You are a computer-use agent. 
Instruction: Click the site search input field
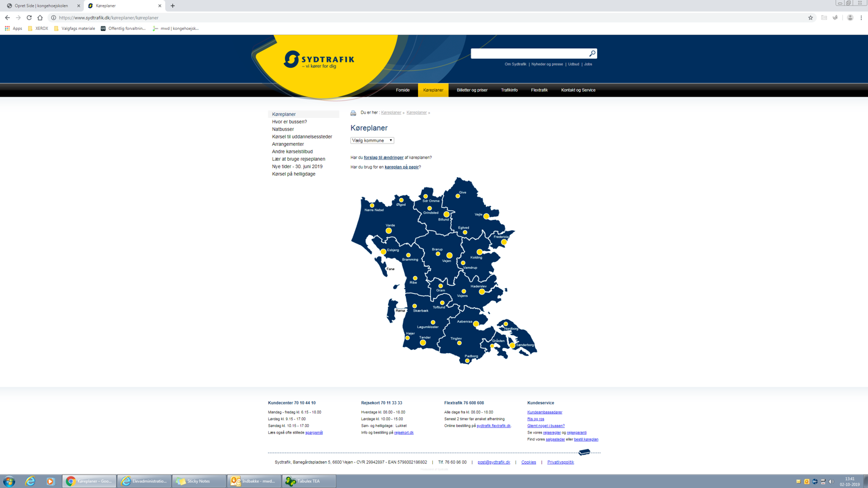(529, 54)
